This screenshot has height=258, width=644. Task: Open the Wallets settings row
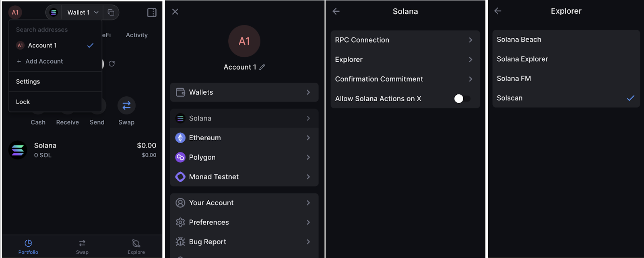244,92
